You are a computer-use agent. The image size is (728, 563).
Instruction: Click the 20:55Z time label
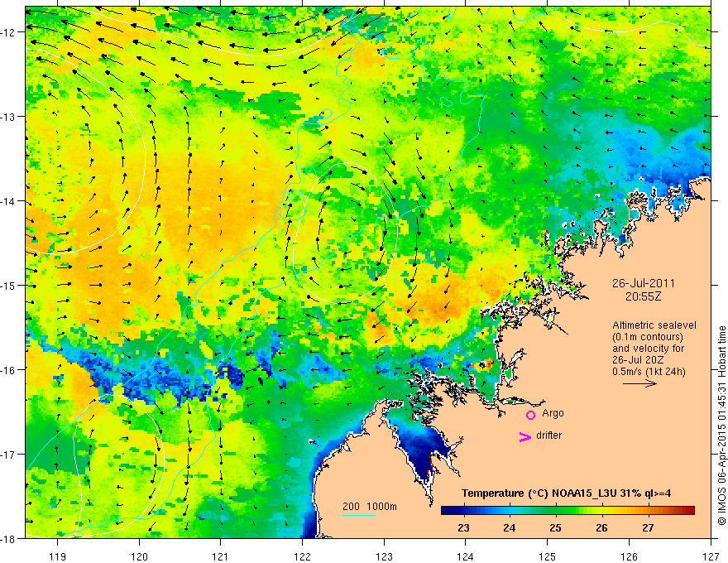pyautogui.click(x=643, y=296)
